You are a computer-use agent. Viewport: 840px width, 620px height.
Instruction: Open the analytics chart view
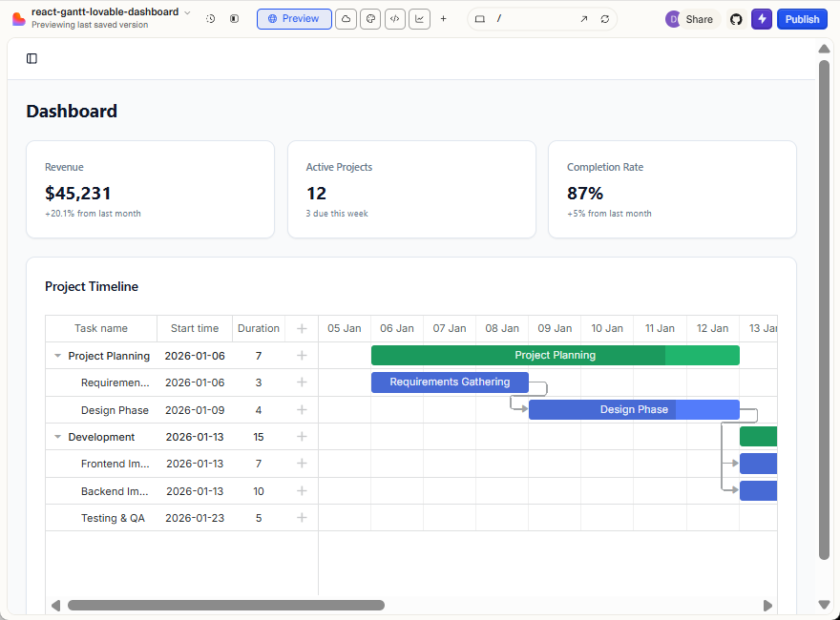tap(419, 19)
